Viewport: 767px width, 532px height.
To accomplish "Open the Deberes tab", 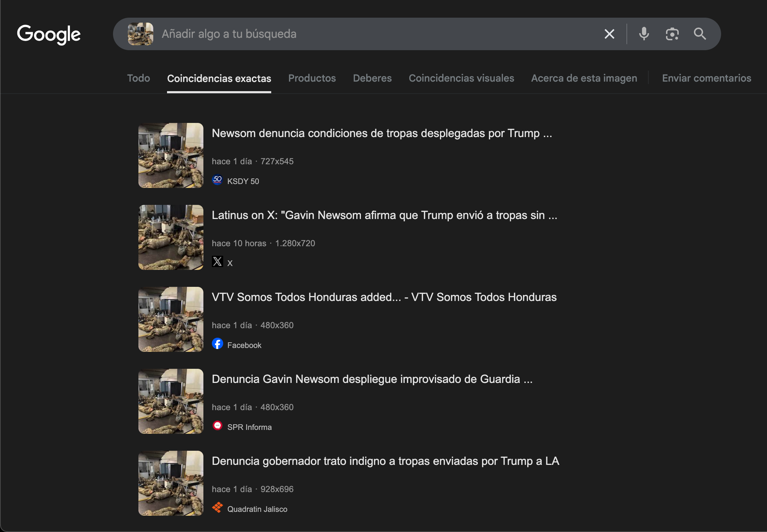I will 372,78.
